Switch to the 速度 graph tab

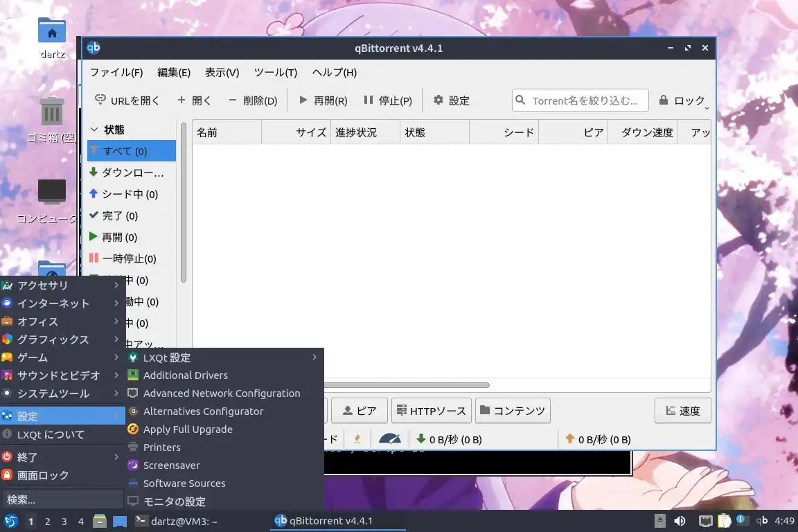[682, 410]
